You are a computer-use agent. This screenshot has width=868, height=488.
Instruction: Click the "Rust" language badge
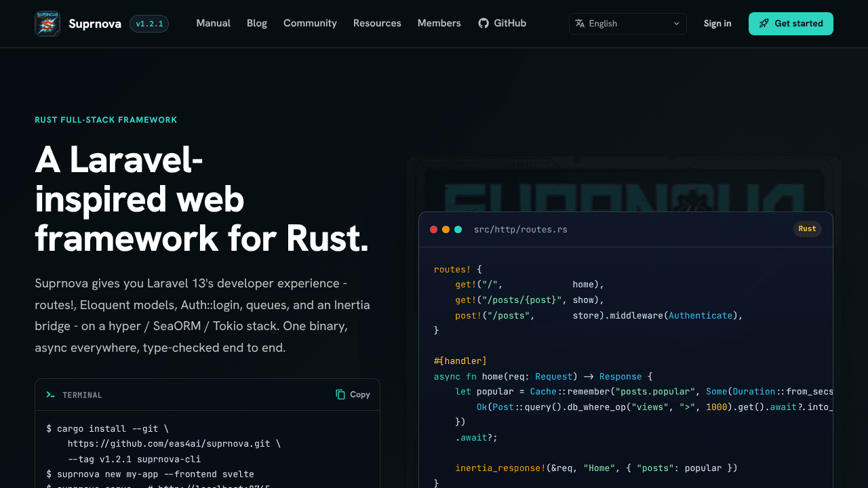(807, 229)
